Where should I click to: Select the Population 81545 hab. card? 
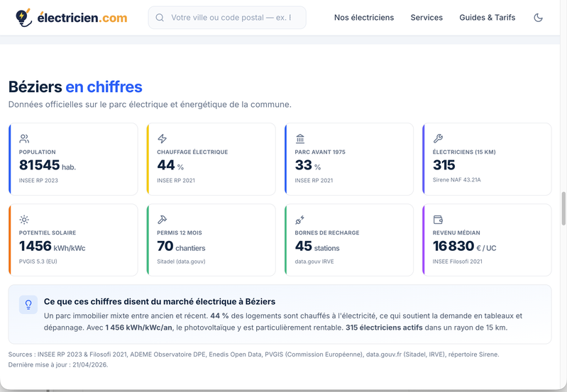coord(73,159)
